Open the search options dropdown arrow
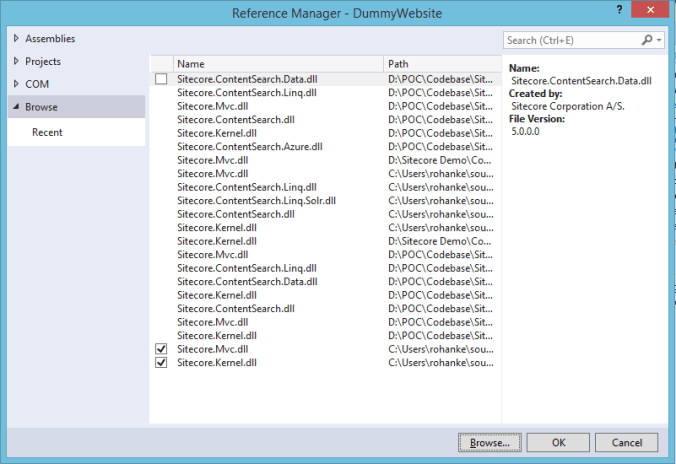This screenshot has width=676, height=464. pos(660,40)
